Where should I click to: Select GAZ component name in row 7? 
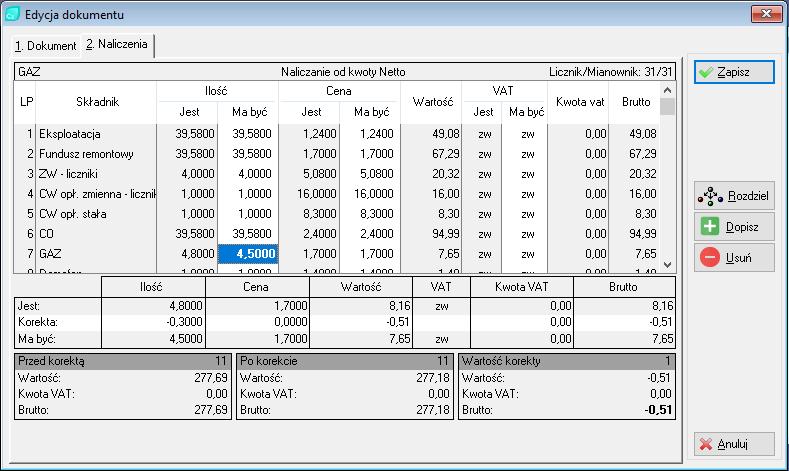click(50, 254)
